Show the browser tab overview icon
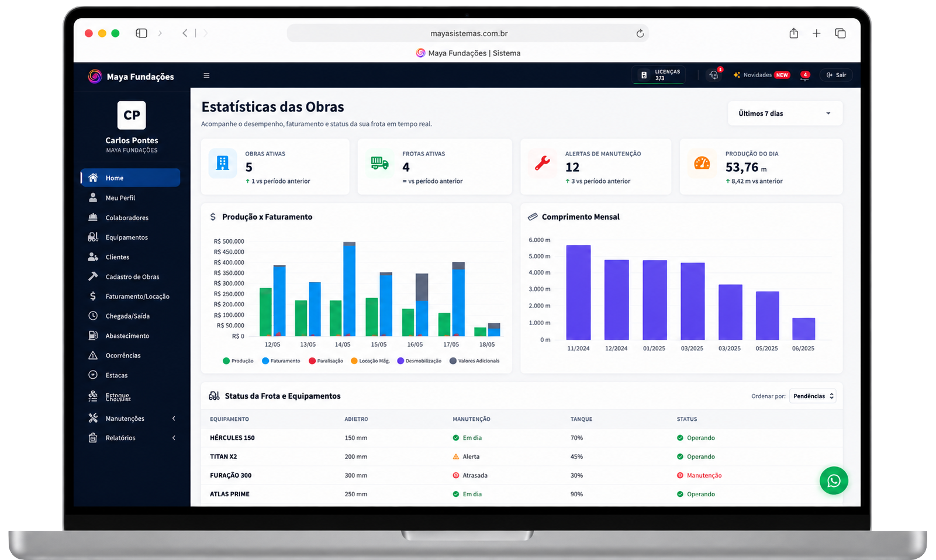The width and height of the screenshot is (936, 560). click(x=840, y=33)
